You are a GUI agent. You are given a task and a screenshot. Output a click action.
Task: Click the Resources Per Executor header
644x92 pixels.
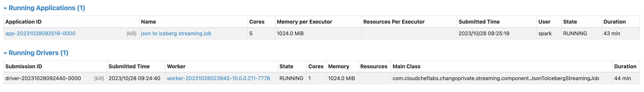(x=394, y=22)
